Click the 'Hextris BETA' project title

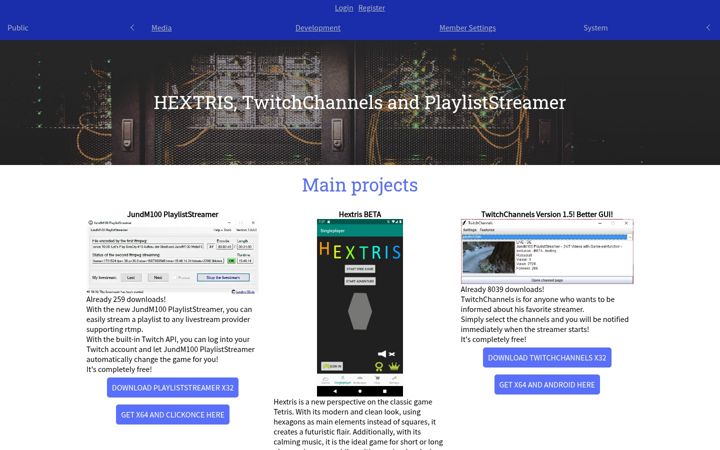(x=360, y=214)
